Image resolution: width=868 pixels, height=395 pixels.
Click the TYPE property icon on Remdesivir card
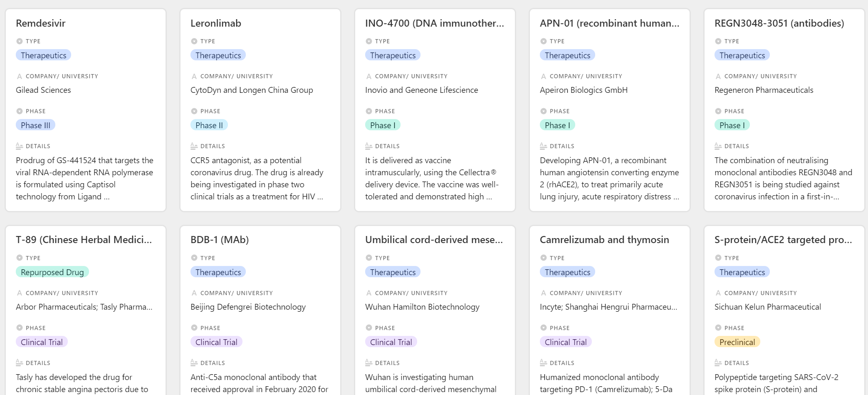[19, 41]
